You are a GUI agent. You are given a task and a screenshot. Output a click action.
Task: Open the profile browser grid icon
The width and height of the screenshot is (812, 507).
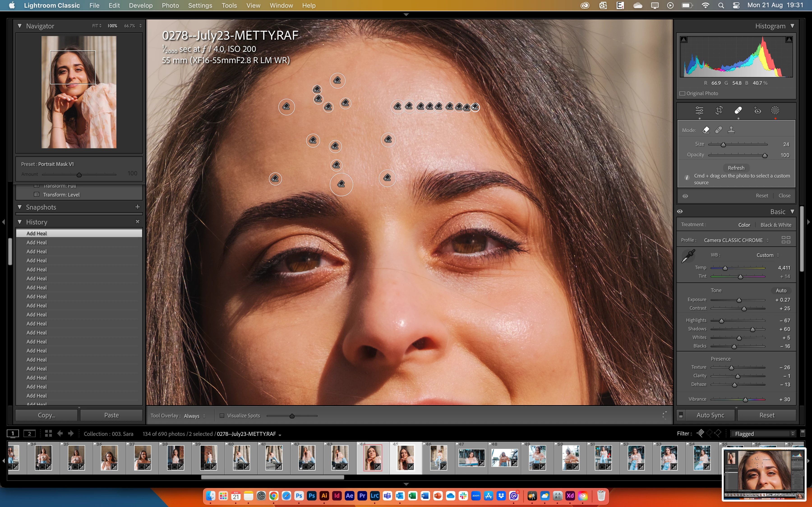[786, 240]
